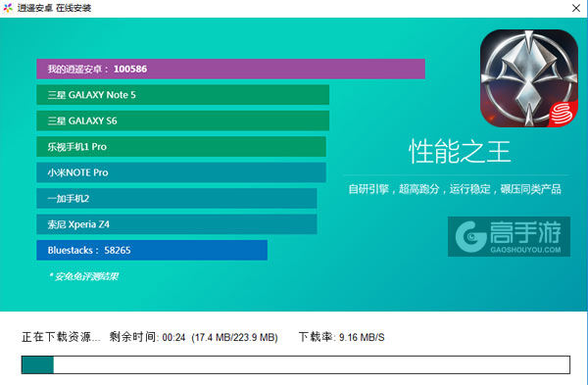The height and width of the screenshot is (385, 588).
Task: Click the download progress bar
Action: click(x=296, y=364)
